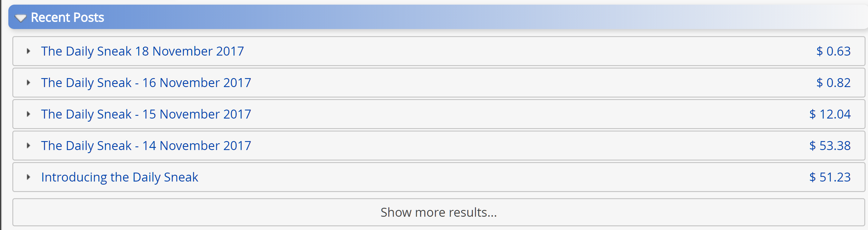Expand the 14 November 2017 post arrow
This screenshot has height=230, width=868.
[x=29, y=146]
